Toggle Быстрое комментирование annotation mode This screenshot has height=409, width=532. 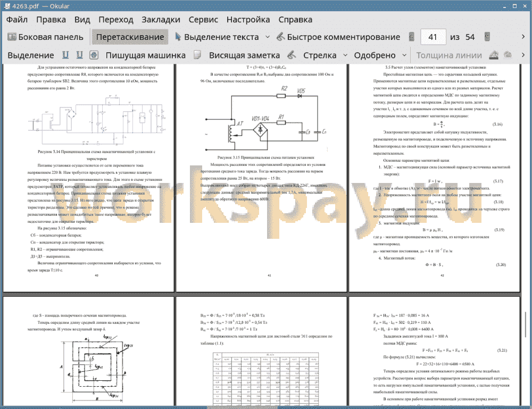pyautogui.click(x=338, y=37)
